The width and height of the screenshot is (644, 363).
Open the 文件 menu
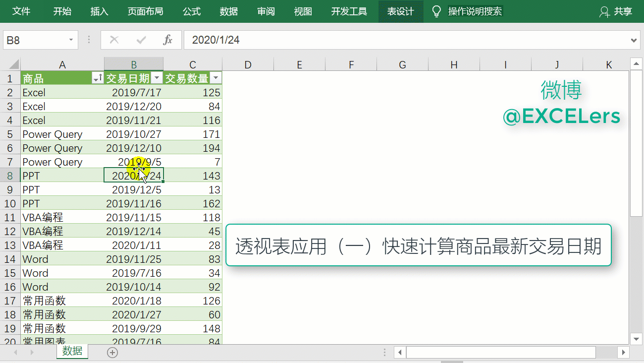21,11
